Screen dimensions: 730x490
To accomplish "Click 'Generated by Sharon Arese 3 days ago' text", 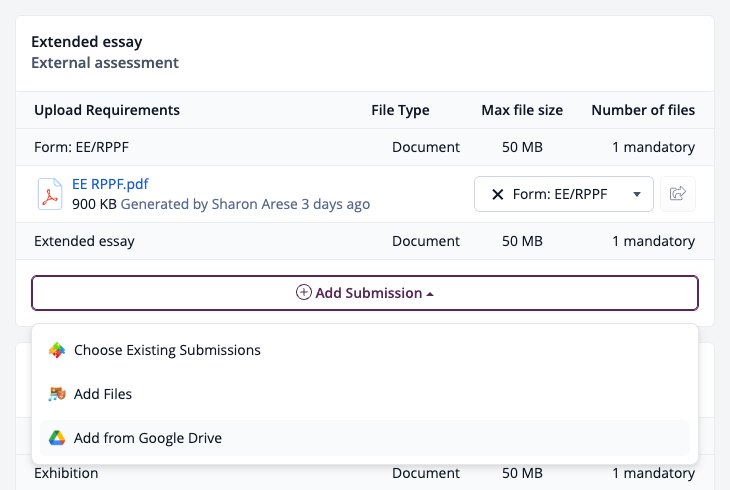I will [x=245, y=204].
